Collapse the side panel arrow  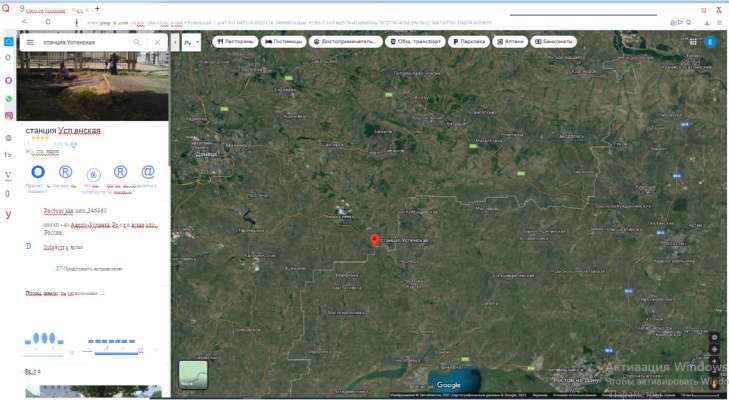coord(175,43)
